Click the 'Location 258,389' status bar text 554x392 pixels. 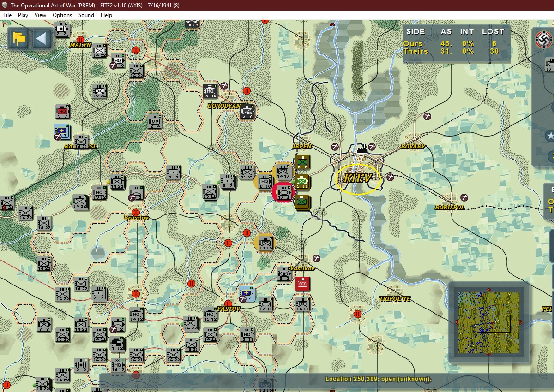coord(379,379)
